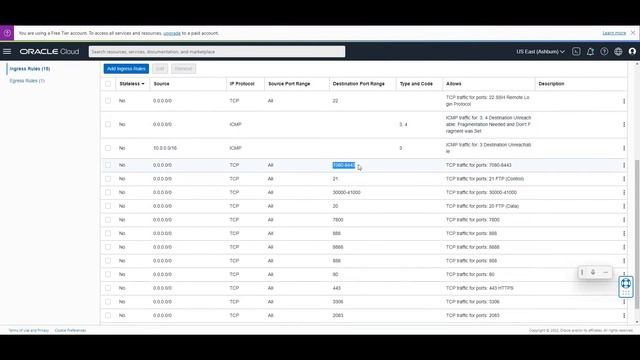Click the microphone icon in floating toolbar

point(593,272)
